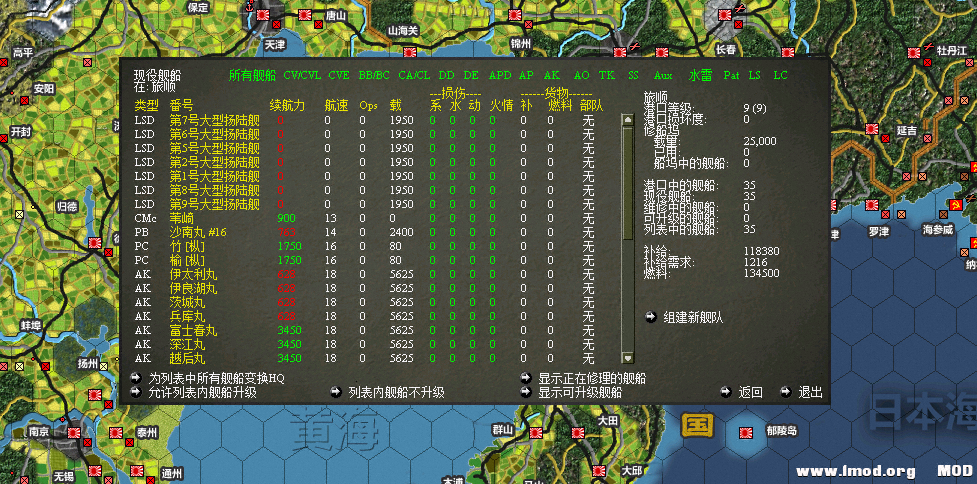977x484 pixels.
Task: Filter ship list by LC
Action: pyautogui.click(x=780, y=75)
